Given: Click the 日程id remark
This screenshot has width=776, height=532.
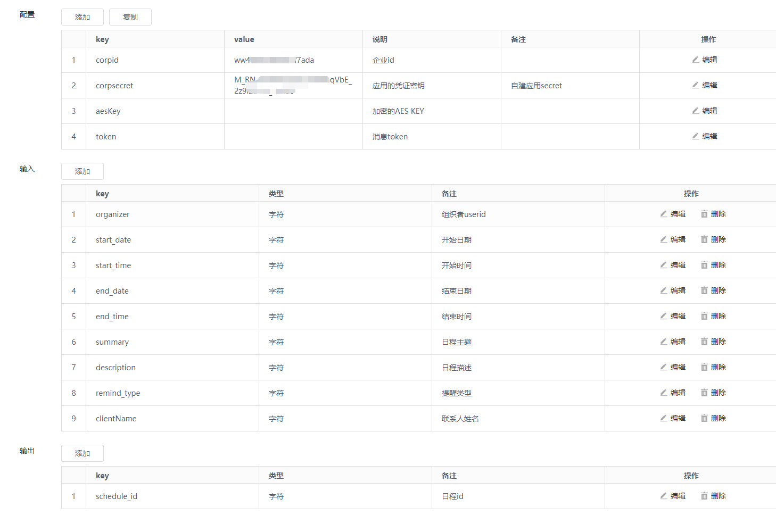Looking at the screenshot, I should [x=452, y=496].
